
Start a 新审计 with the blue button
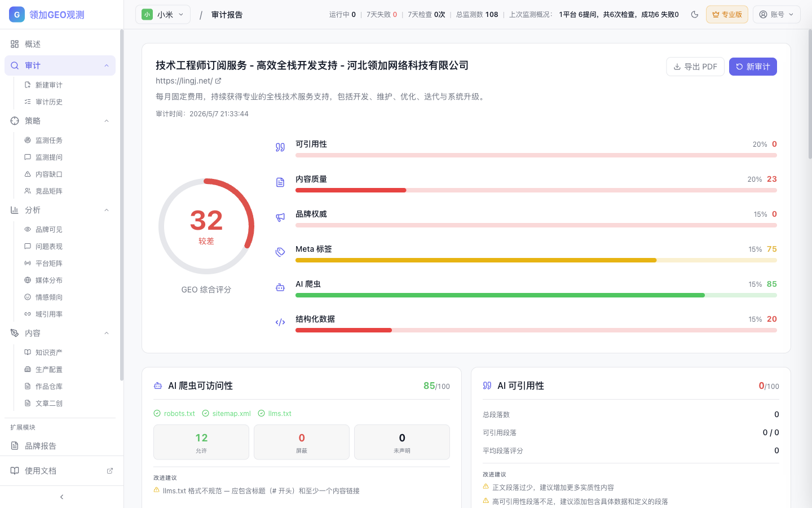click(753, 67)
